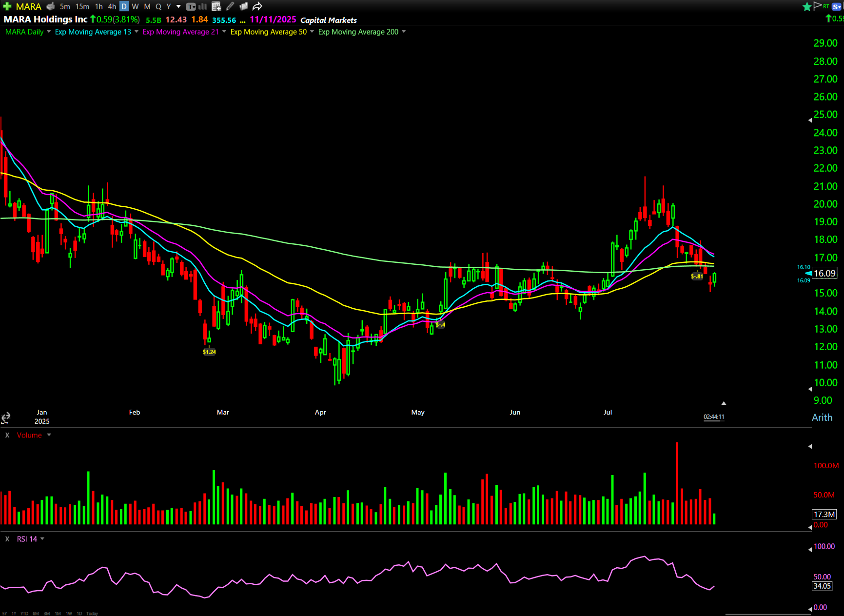Screen dimensions: 844x616
Task: Click the time axis swap arrows icon
Action: tap(6, 417)
